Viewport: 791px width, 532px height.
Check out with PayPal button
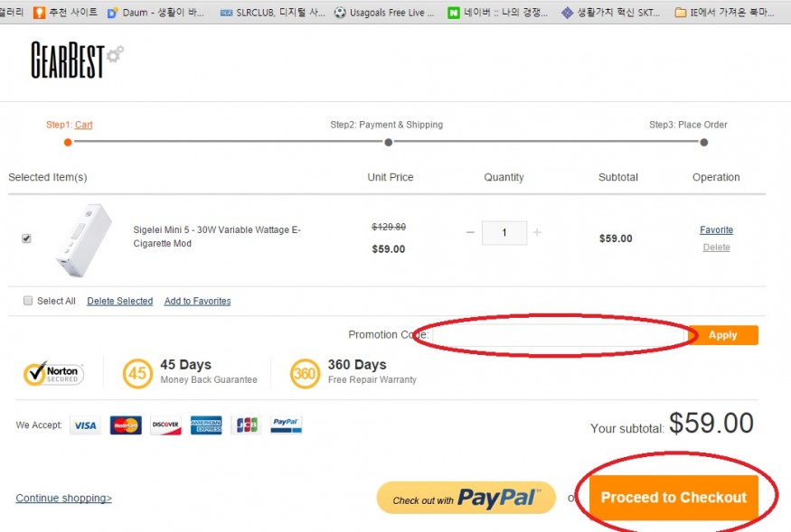point(466,498)
